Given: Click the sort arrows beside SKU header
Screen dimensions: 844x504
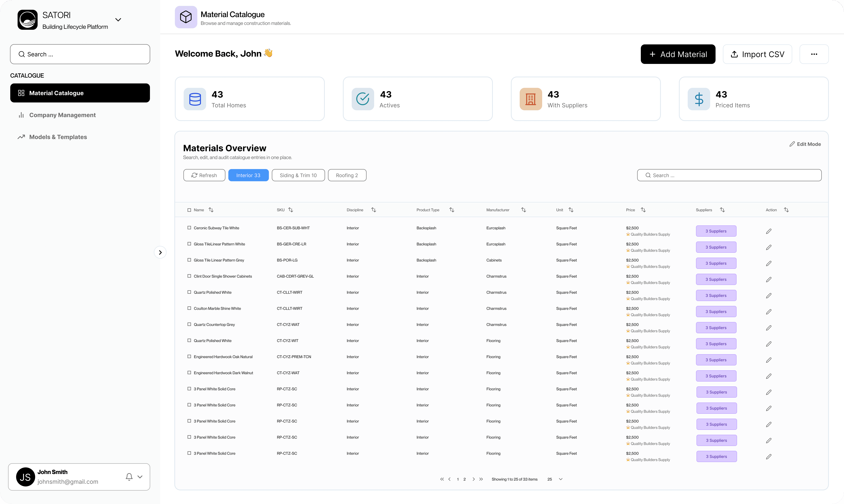Looking at the screenshot, I should [x=291, y=210].
